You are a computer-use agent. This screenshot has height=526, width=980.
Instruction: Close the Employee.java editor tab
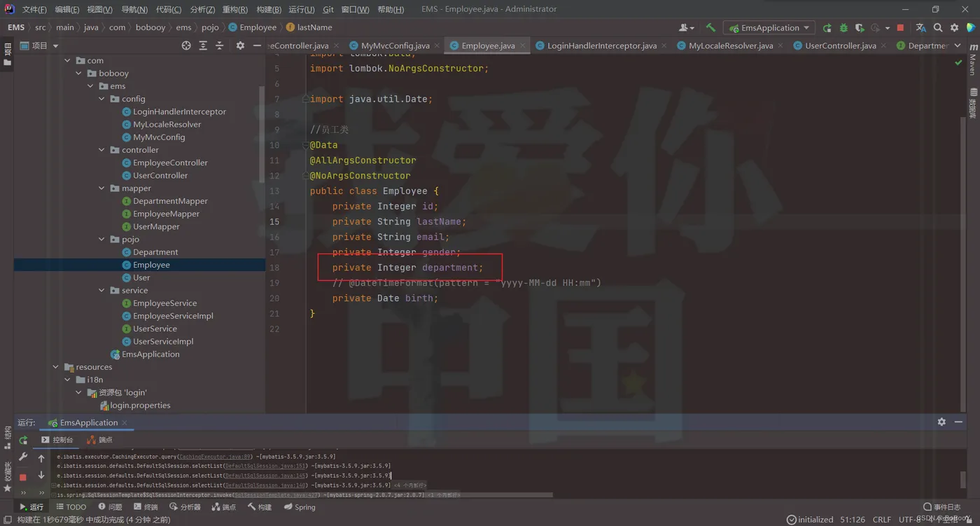522,46
